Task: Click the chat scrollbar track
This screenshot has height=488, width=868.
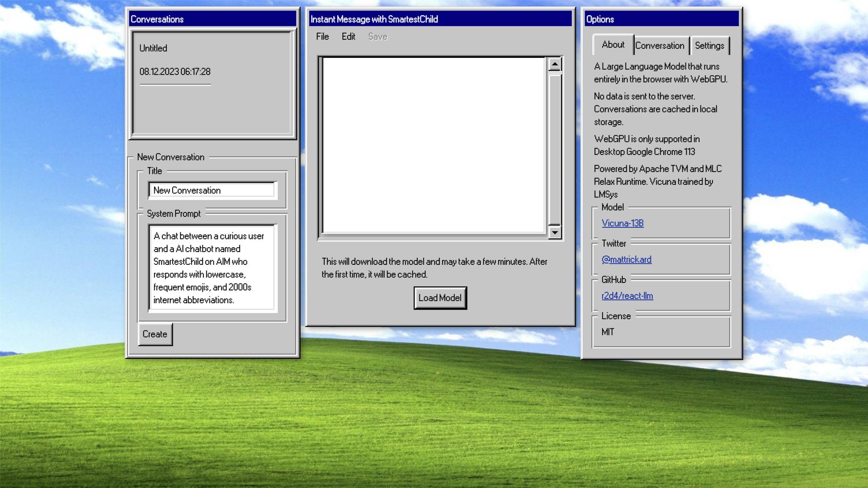Action: point(555,149)
